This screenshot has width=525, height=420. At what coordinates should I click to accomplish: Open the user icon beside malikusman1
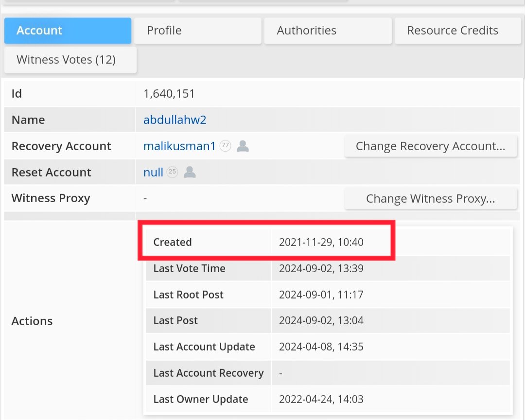tap(243, 146)
